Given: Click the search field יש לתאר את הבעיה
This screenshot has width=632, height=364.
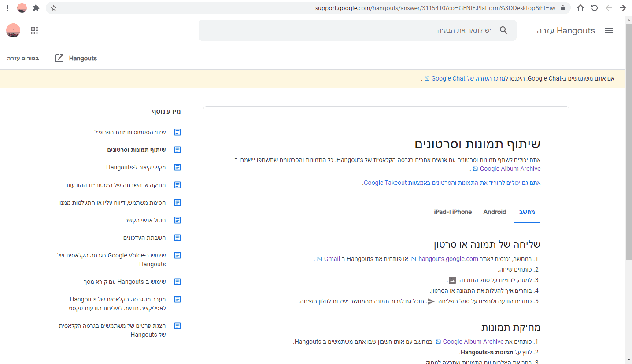Looking at the screenshot, I should [357, 30].
